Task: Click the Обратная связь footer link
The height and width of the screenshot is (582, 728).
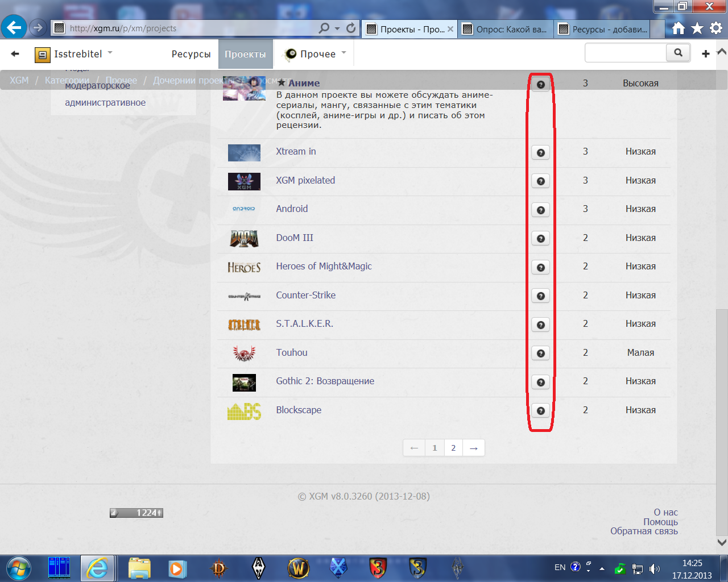Action: point(644,531)
